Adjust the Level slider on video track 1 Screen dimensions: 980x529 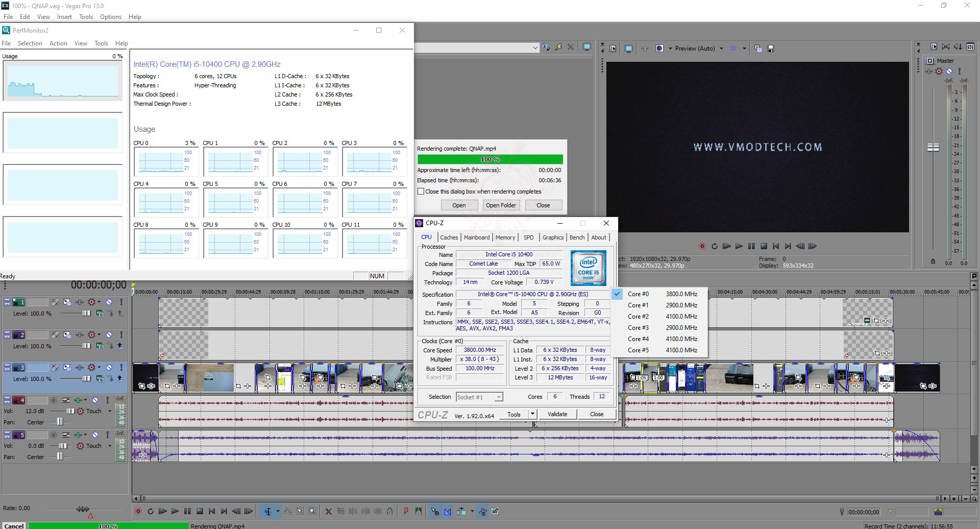pos(87,314)
